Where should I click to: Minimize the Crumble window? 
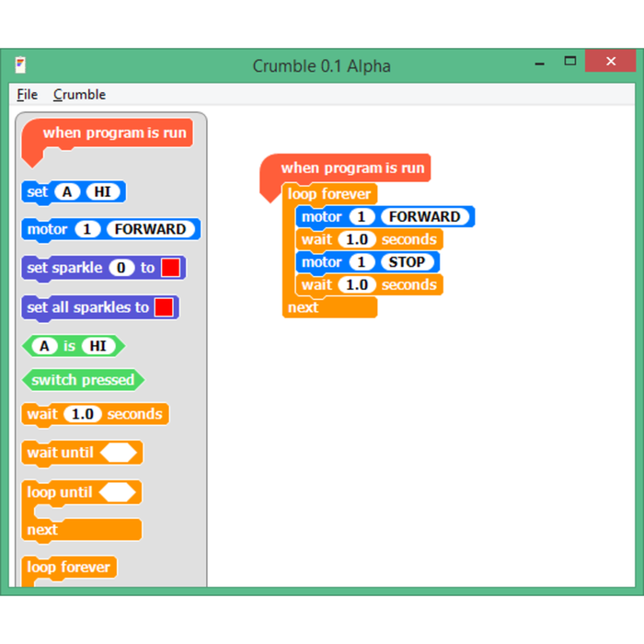click(x=539, y=63)
